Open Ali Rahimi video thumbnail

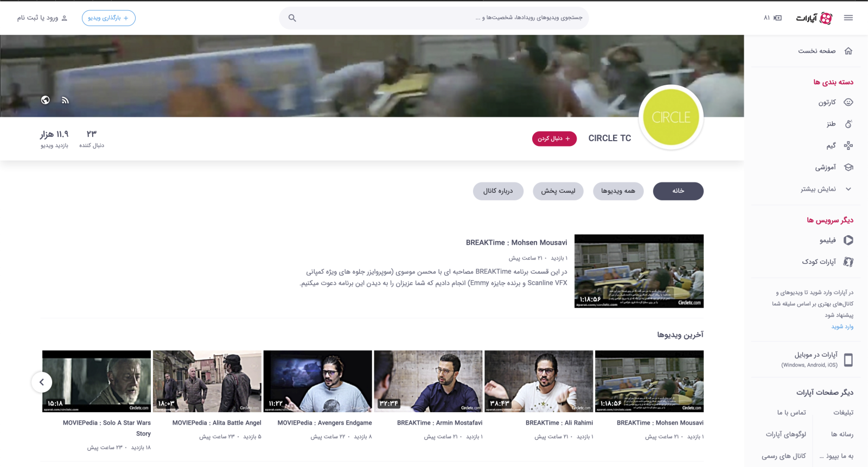539,381
